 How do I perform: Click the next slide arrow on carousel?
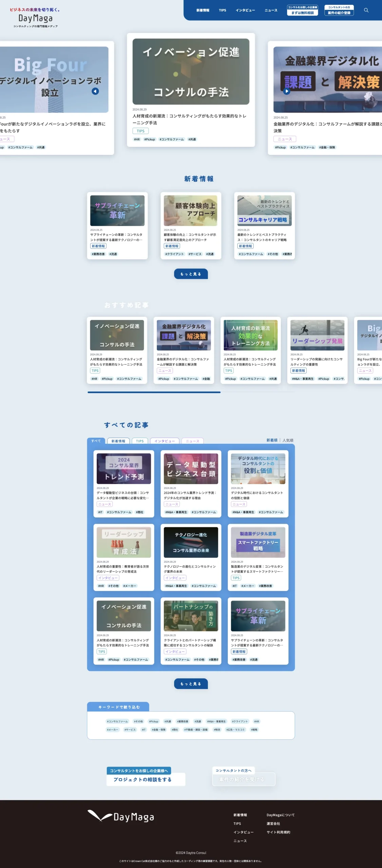coord(287,91)
